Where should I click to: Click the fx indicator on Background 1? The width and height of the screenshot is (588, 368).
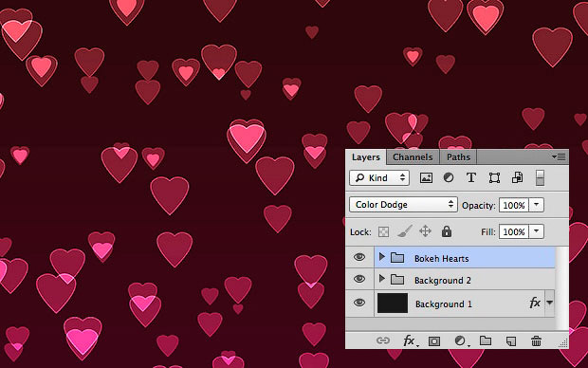click(x=535, y=303)
